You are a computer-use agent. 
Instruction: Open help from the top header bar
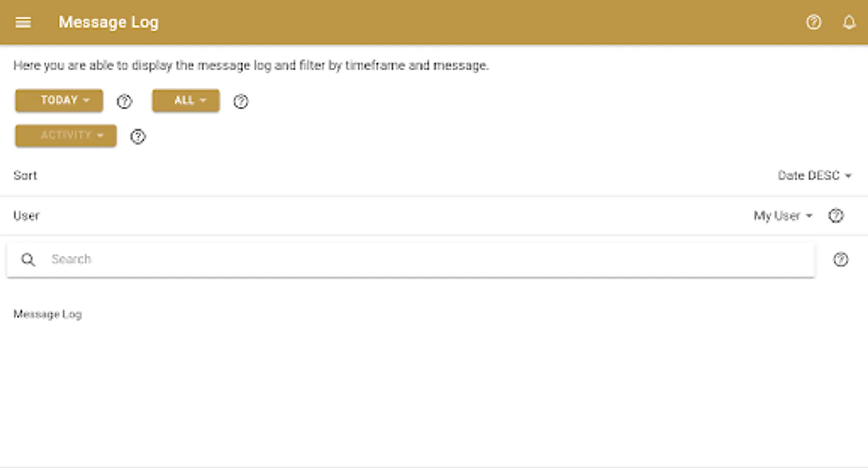click(x=813, y=22)
